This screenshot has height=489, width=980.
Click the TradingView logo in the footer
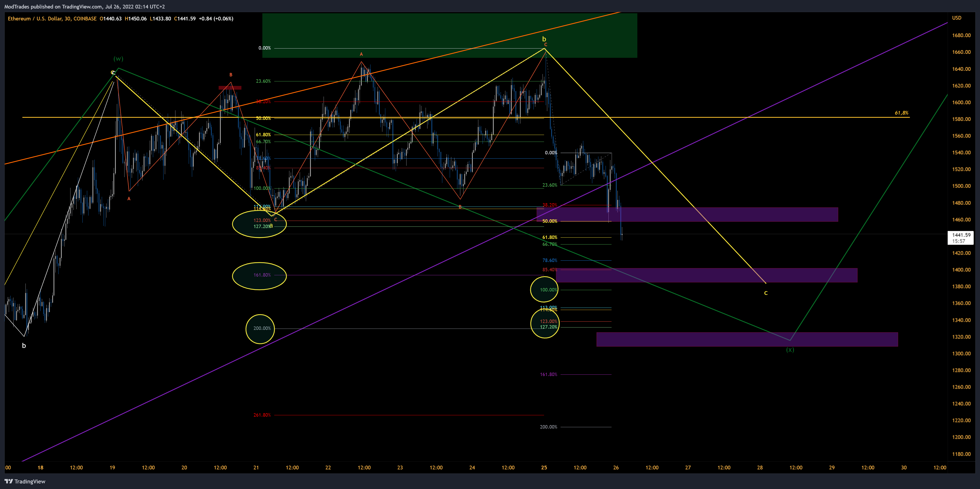(25, 481)
